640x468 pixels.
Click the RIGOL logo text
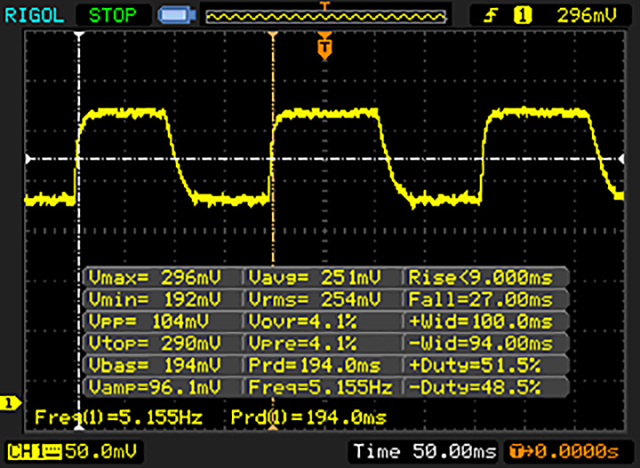(34, 16)
